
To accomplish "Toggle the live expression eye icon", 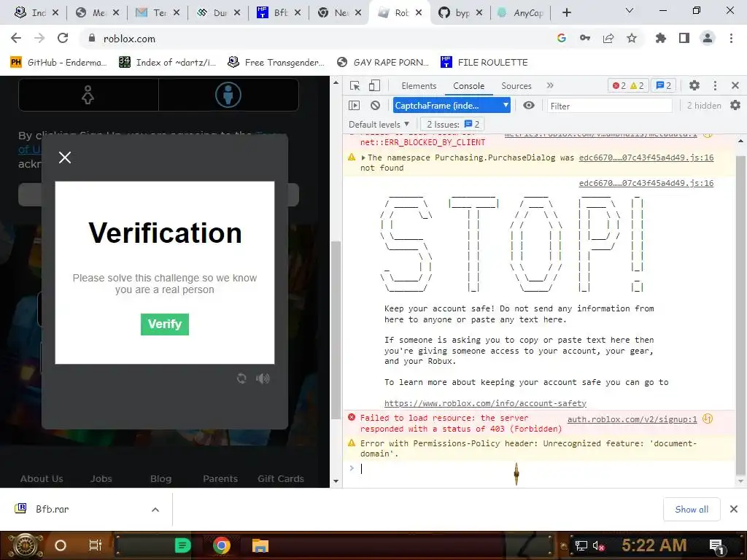I will point(529,105).
